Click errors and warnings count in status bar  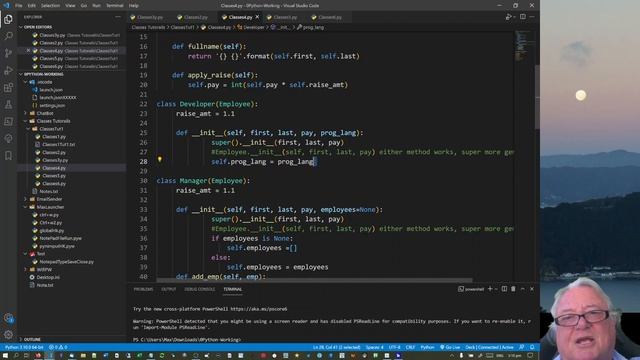pyautogui.click(x=58, y=347)
